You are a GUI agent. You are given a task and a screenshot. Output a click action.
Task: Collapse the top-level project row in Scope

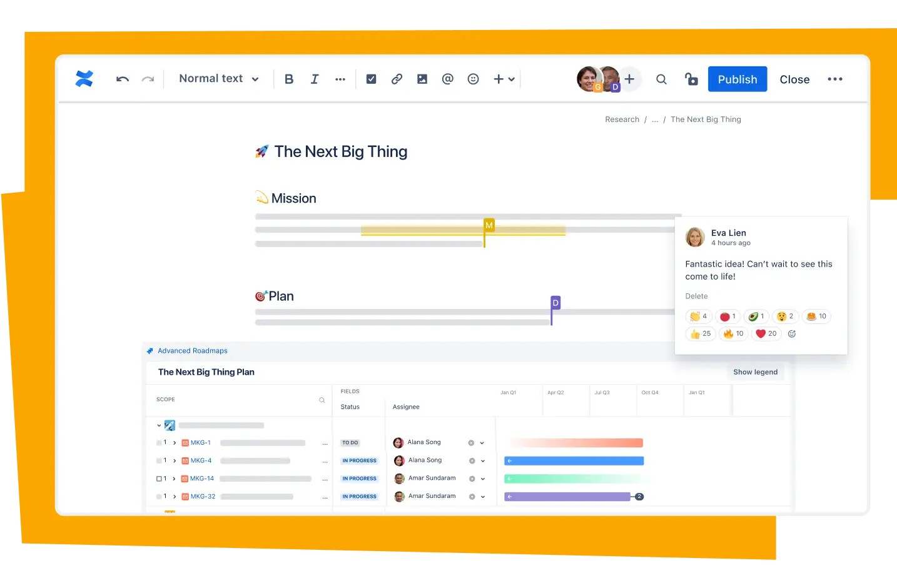[159, 425]
